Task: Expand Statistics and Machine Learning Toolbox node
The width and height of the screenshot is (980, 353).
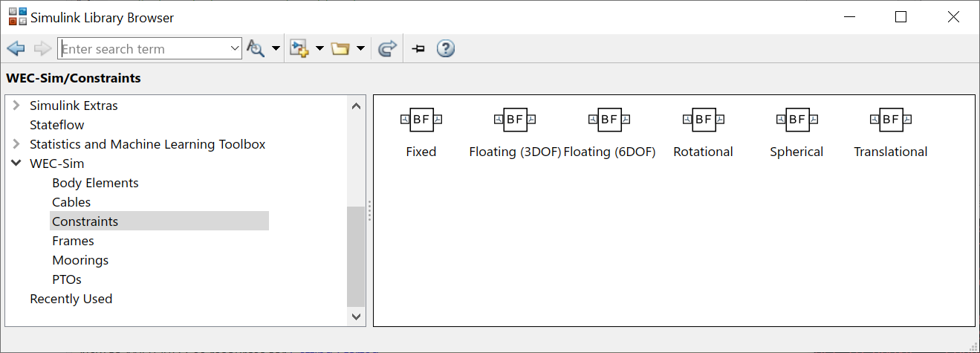Action: coord(16,144)
